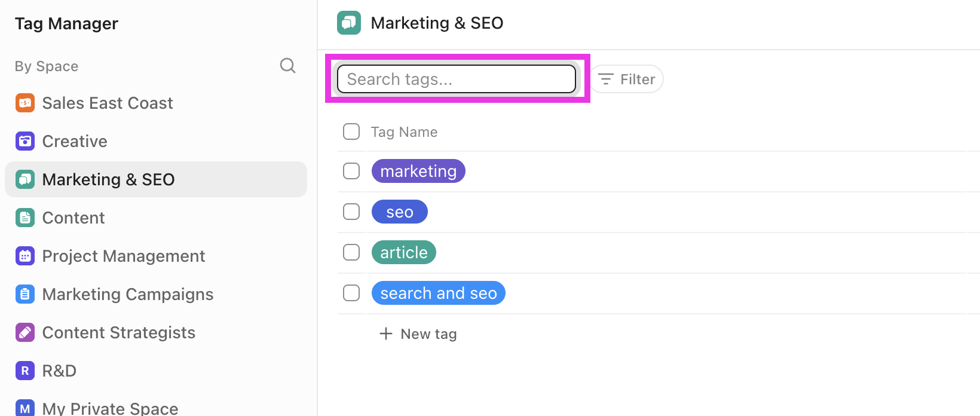Open the Filter options
This screenshot has height=416, width=980.
pyautogui.click(x=627, y=79)
